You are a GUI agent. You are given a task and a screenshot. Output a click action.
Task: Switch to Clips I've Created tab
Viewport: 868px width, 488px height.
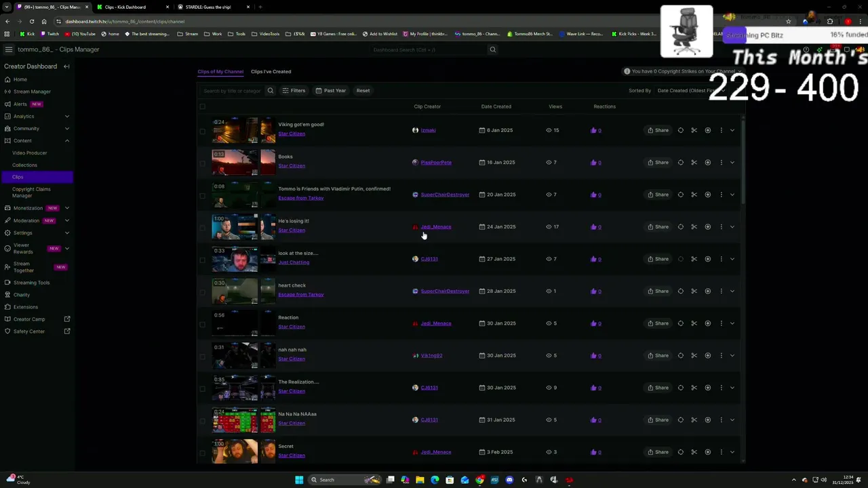coord(271,71)
